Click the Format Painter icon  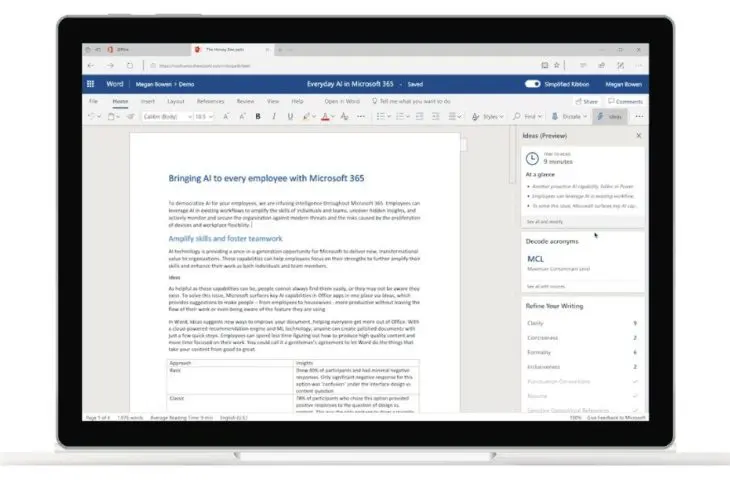130,116
